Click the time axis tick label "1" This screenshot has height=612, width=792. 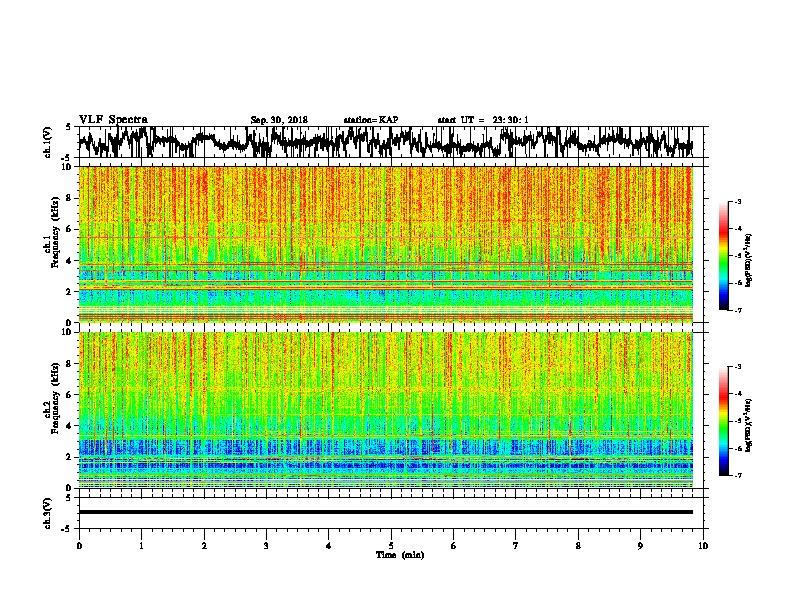[142, 546]
